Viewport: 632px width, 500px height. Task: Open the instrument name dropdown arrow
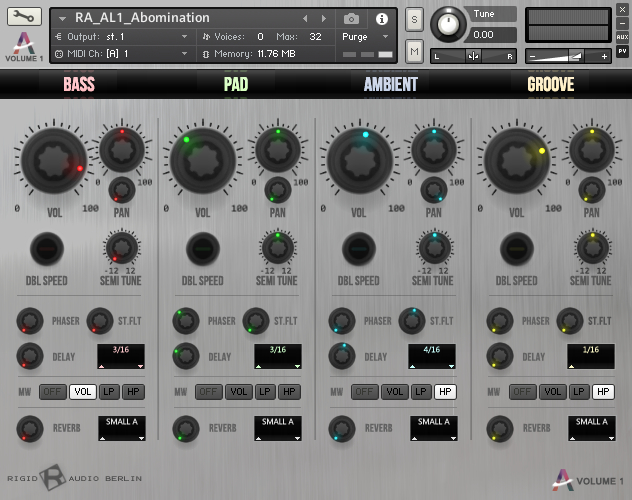tap(62, 19)
